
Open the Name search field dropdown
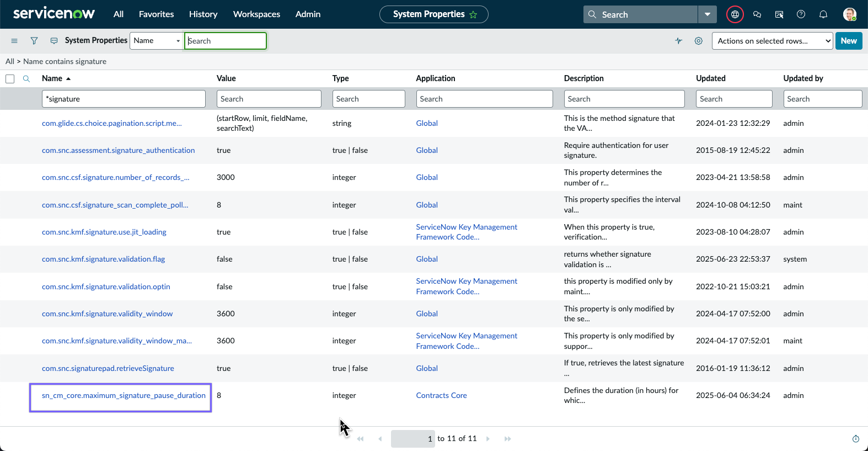coord(157,41)
